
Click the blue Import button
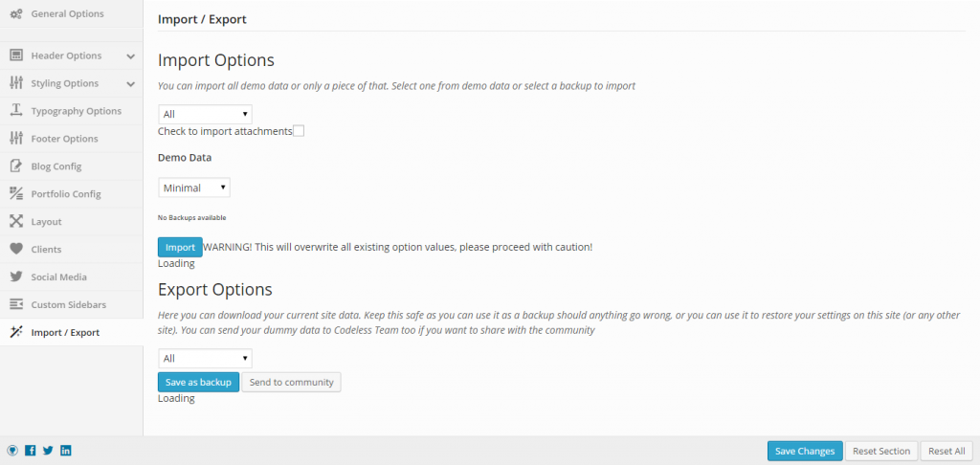(180, 247)
